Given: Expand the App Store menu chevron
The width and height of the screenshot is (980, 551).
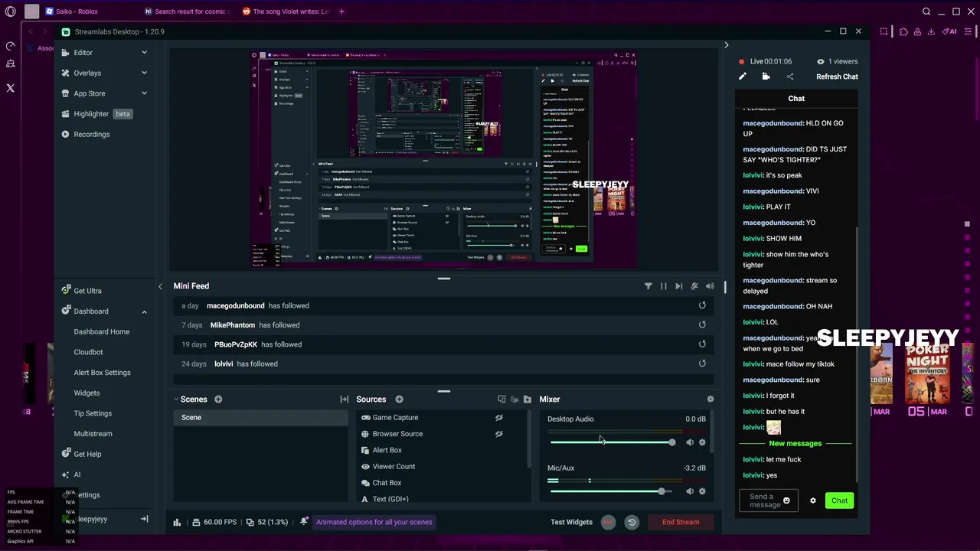Looking at the screenshot, I should pyautogui.click(x=144, y=93).
